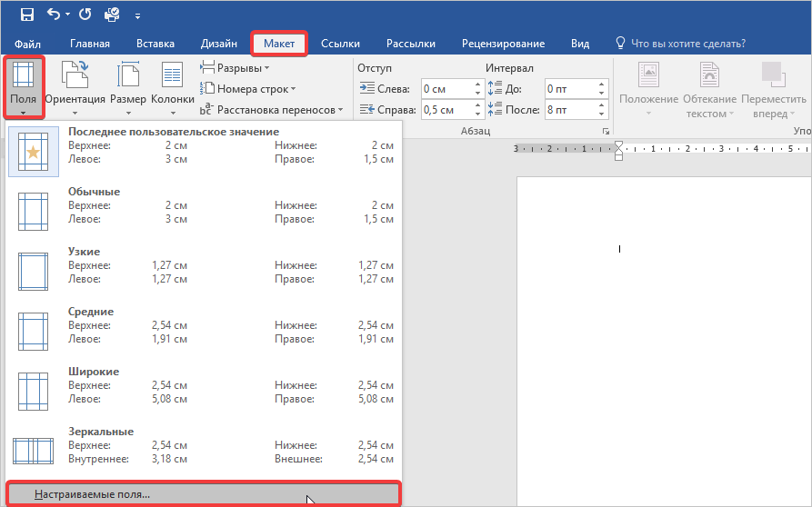Click the Undo arrow icon
This screenshot has height=507, width=812.
(x=55, y=15)
